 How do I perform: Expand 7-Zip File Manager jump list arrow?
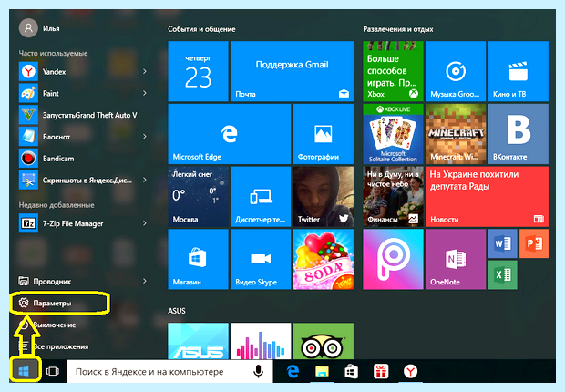click(145, 223)
